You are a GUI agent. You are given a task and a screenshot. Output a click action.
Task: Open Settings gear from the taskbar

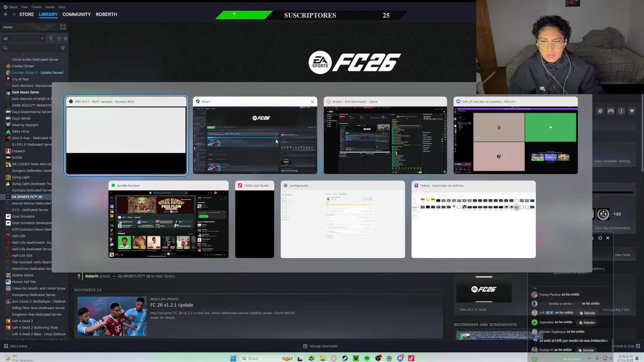(389, 358)
